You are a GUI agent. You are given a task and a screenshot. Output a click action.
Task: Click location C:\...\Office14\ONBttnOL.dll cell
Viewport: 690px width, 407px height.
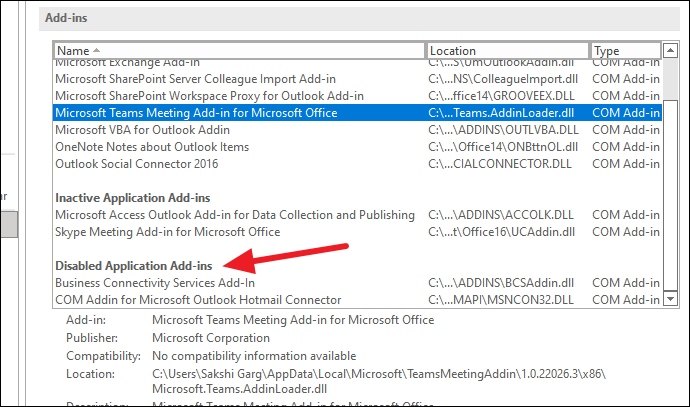pyautogui.click(x=503, y=147)
